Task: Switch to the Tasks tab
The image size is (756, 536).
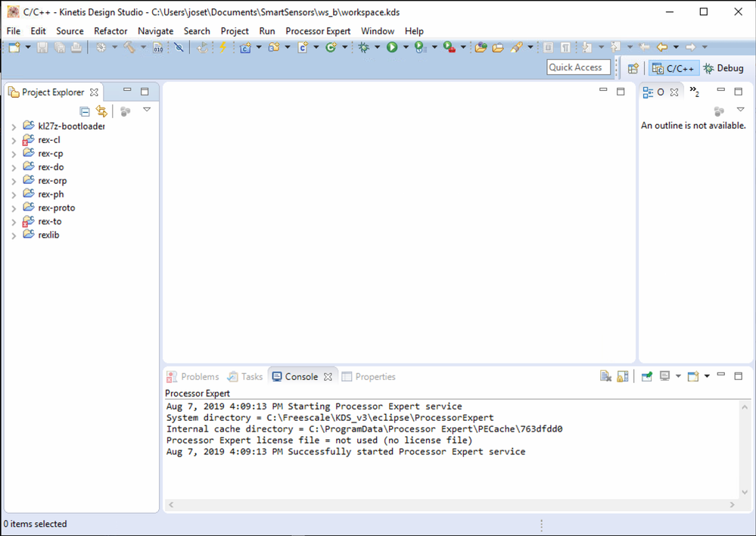Action: [245, 377]
